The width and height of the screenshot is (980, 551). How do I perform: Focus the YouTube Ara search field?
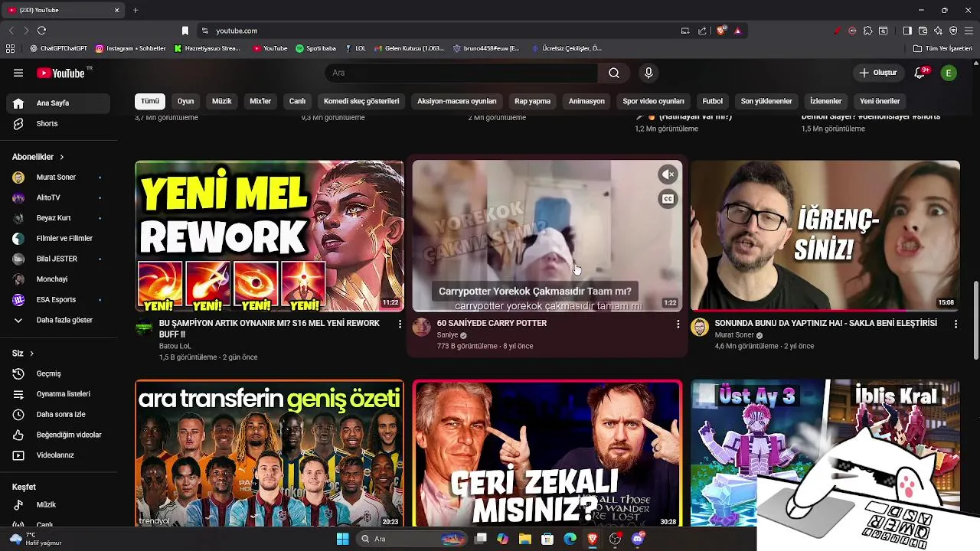click(x=462, y=73)
